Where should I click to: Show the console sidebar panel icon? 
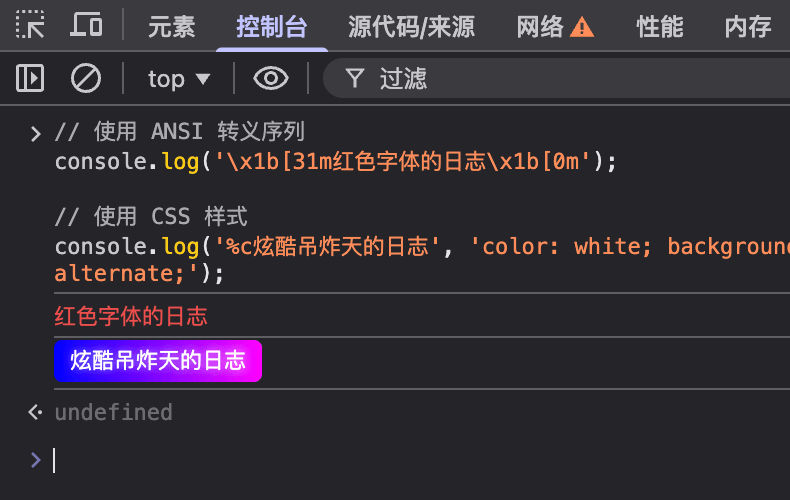[x=31, y=78]
